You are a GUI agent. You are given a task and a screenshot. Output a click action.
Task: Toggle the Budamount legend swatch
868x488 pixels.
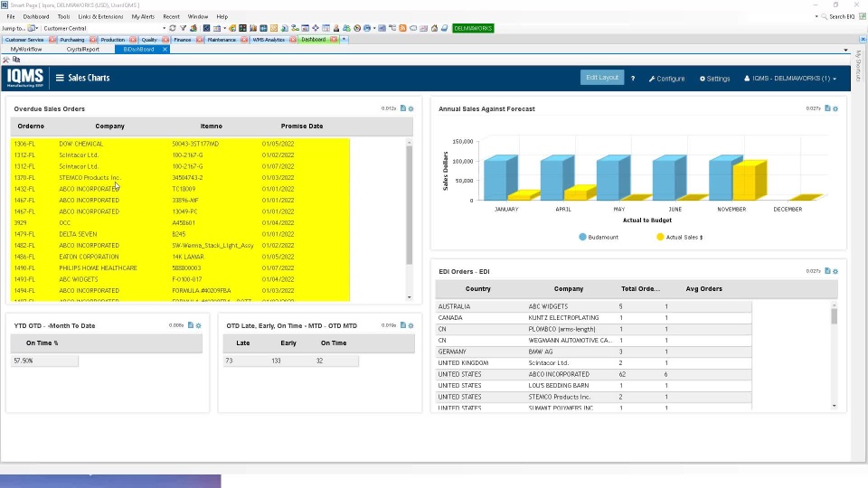pos(582,237)
